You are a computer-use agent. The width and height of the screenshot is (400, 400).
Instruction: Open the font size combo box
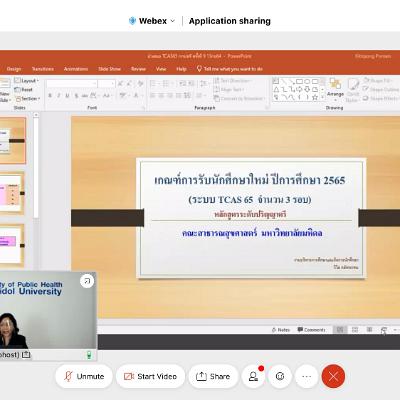pyautogui.click(x=106, y=83)
